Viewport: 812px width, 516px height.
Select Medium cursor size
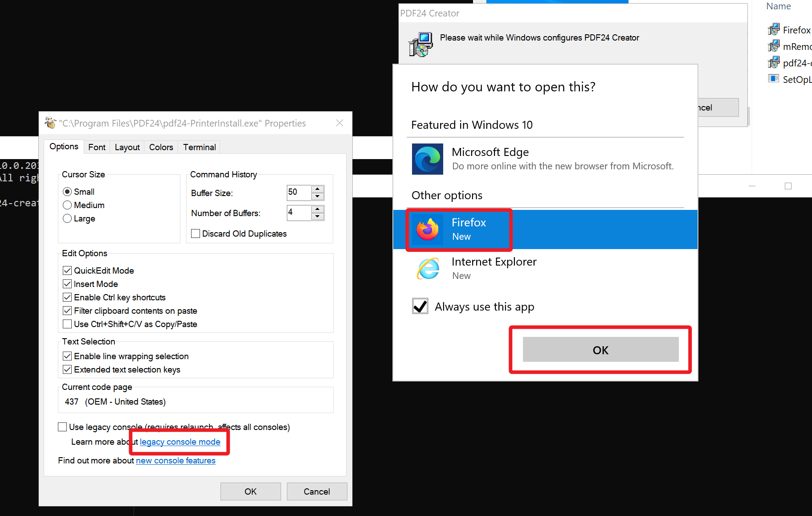67,205
